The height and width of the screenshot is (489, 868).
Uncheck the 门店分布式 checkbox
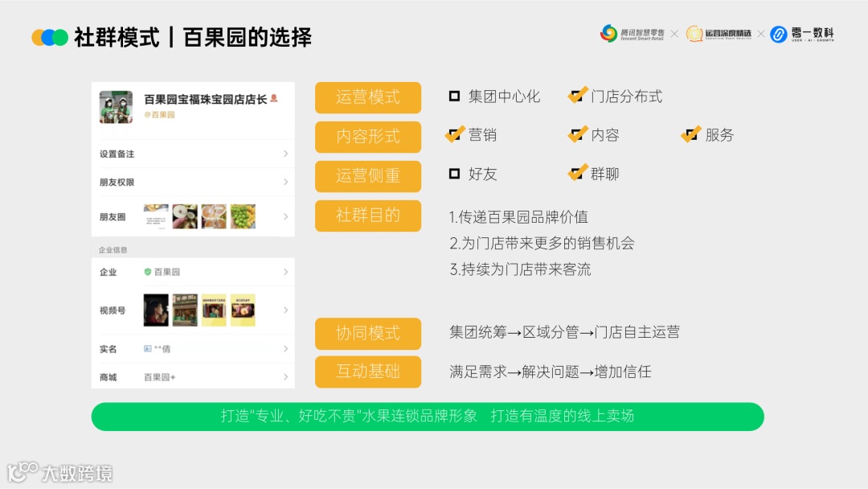pyautogui.click(x=577, y=95)
